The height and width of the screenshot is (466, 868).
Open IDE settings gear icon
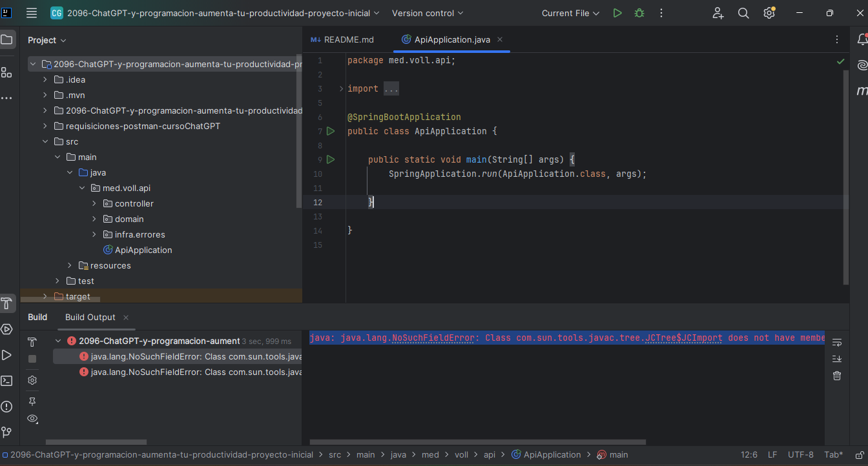[769, 13]
